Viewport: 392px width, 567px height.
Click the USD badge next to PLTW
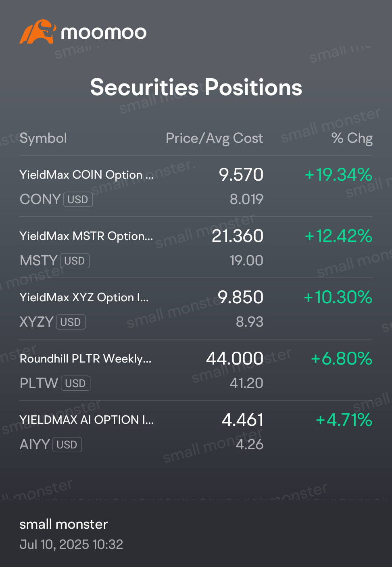click(75, 384)
